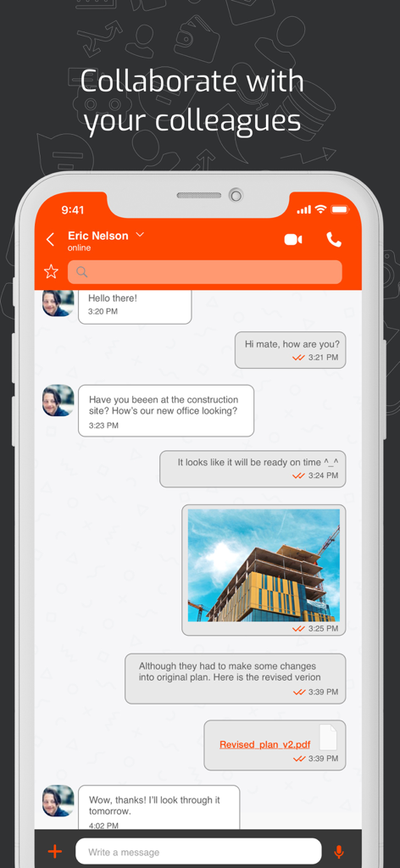Screen dimensions: 400x868
Task: Expand the dropdown next to Eric Nelson
Action: 140,235
